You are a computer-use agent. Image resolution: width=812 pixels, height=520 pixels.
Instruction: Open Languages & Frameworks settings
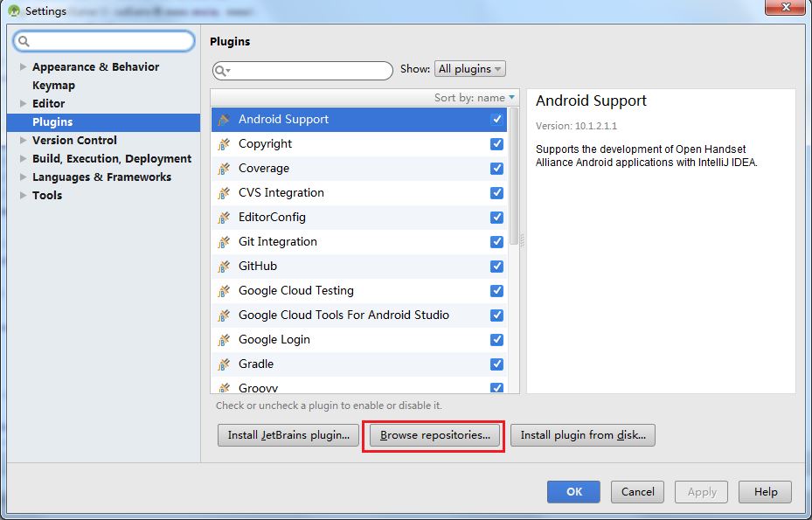point(101,177)
